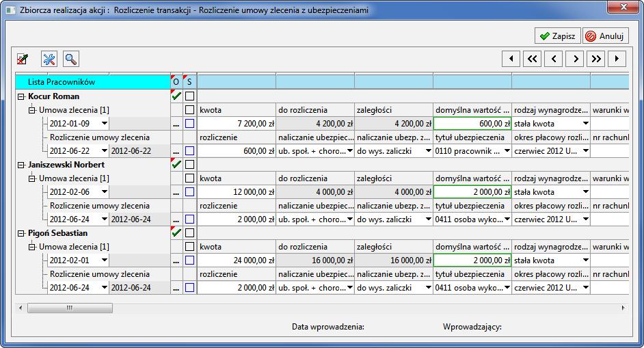Click green checkmark in Pigoń Sebastian row
644x348 pixels.
176,233
